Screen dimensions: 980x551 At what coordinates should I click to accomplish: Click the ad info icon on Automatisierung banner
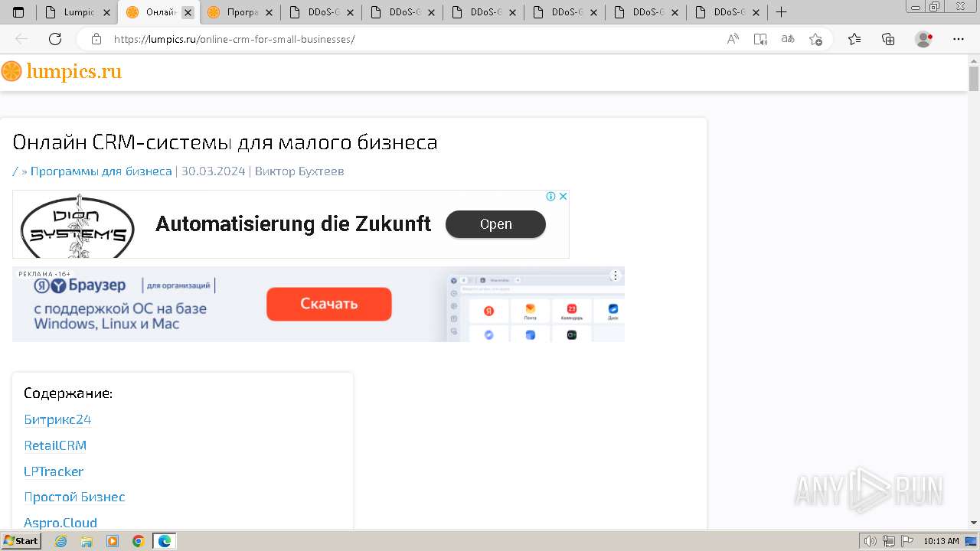(550, 196)
